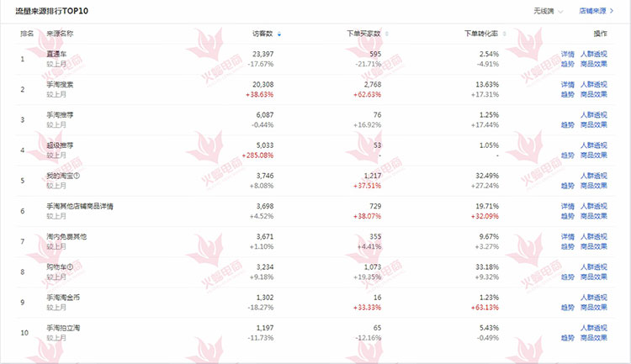Open 趋势 for 手淘拍立淘 row
The height and width of the screenshot is (364, 631).
[x=568, y=338]
